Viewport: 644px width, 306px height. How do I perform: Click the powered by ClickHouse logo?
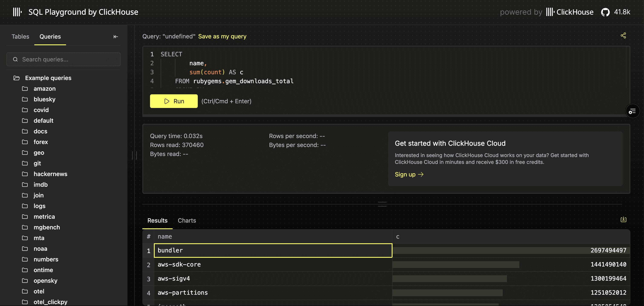[569, 12]
